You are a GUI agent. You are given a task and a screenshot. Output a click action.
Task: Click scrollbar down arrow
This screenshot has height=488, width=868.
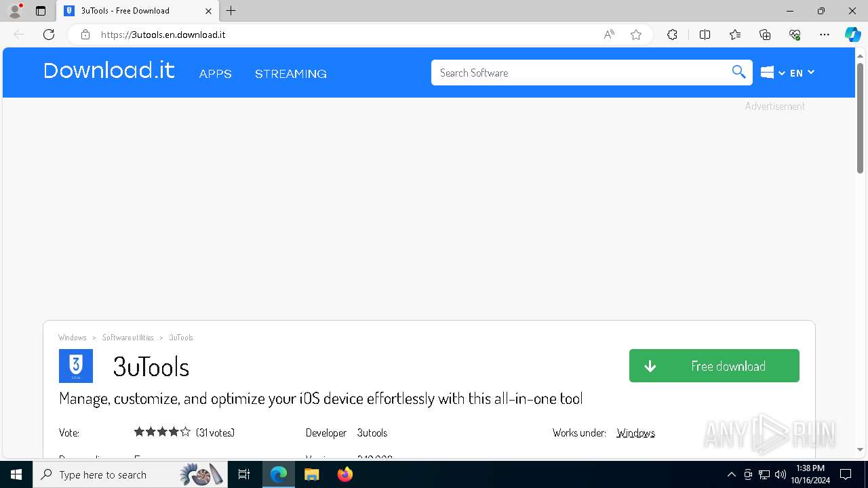click(860, 449)
